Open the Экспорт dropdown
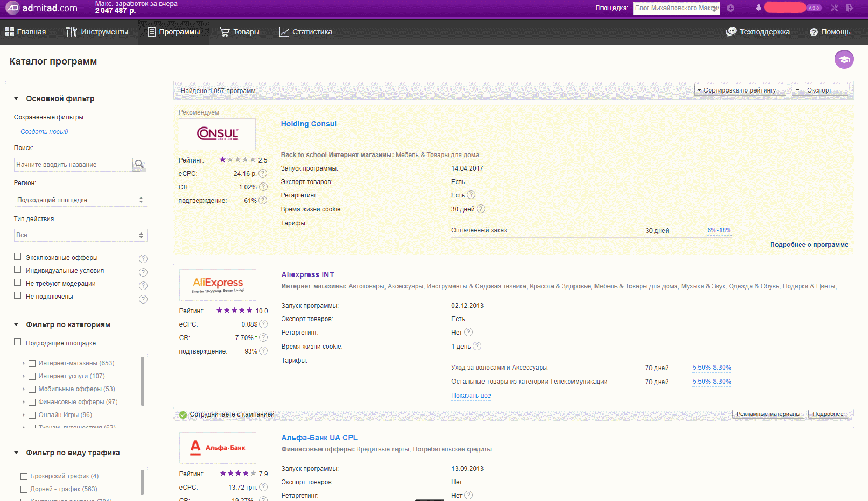This screenshot has width=868, height=501. coord(820,90)
